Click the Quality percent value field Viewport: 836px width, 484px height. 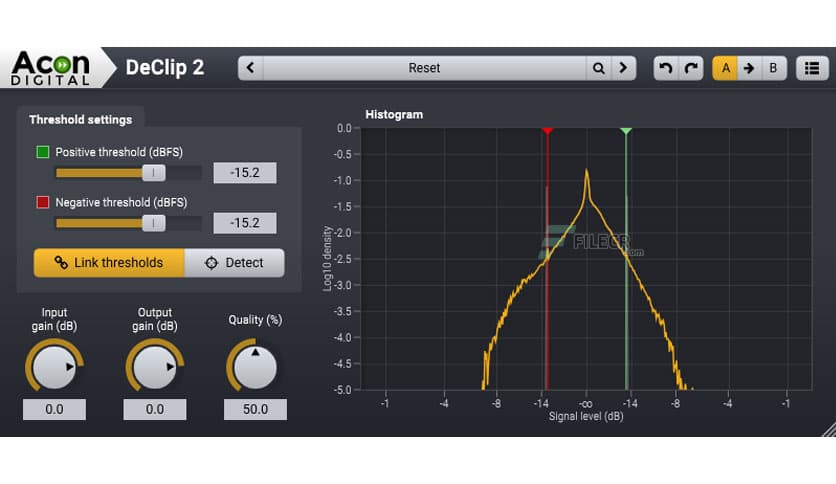coord(255,409)
